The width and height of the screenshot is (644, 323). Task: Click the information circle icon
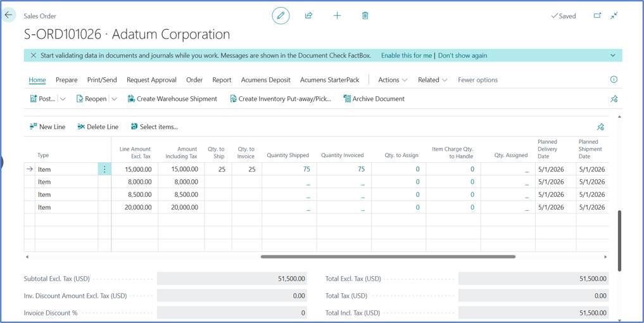click(614, 79)
